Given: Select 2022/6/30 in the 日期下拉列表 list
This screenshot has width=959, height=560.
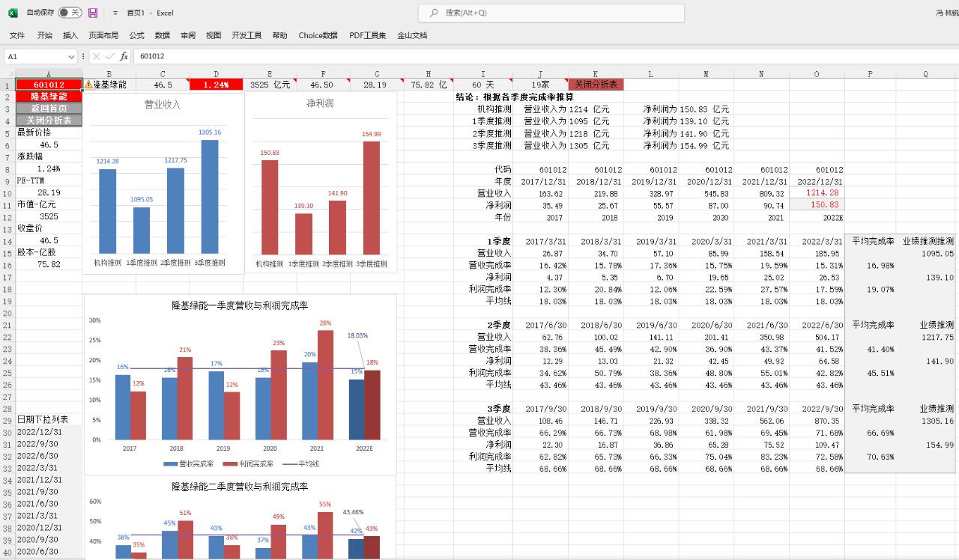Looking at the screenshot, I should click(49, 456).
